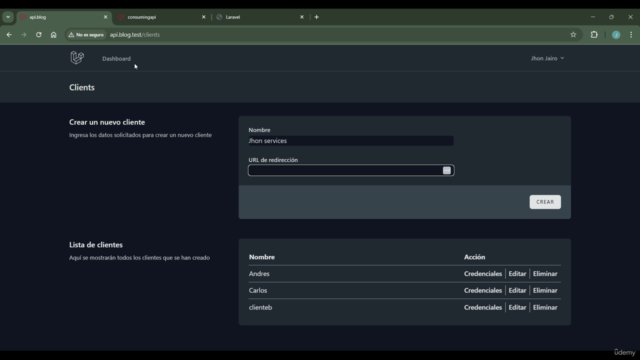Open Credenciales for Andres
Image resolution: width=640 pixels, height=360 pixels.
click(x=482, y=273)
